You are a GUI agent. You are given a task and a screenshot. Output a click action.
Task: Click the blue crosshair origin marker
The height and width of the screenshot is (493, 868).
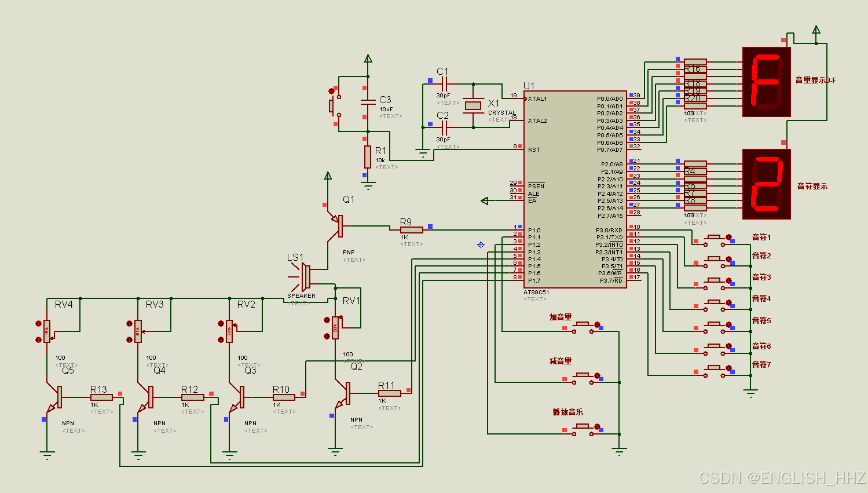click(481, 244)
